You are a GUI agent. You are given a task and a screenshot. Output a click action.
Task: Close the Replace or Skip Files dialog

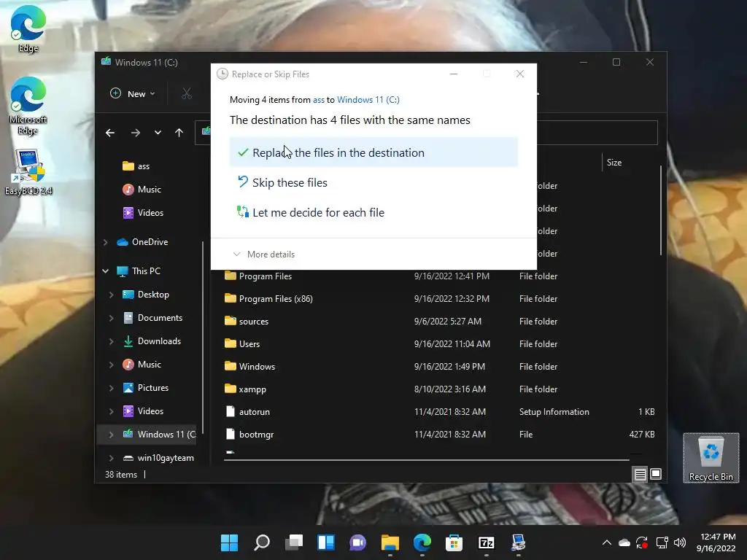[520, 74]
